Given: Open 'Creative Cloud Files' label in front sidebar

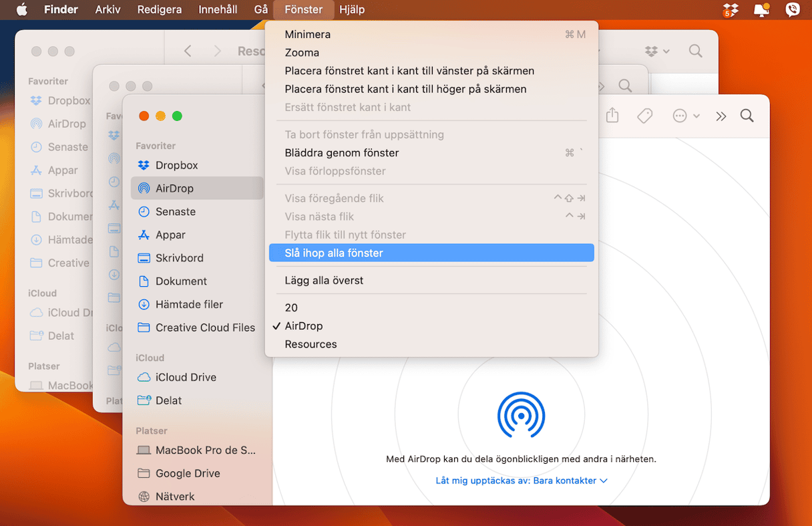Looking at the screenshot, I should pos(206,327).
